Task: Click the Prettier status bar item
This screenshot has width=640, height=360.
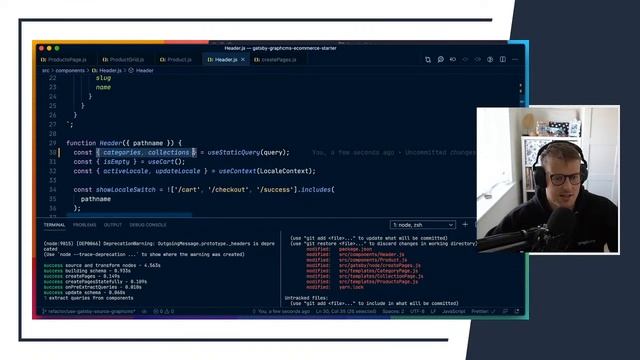Action: pyautogui.click(x=483, y=311)
